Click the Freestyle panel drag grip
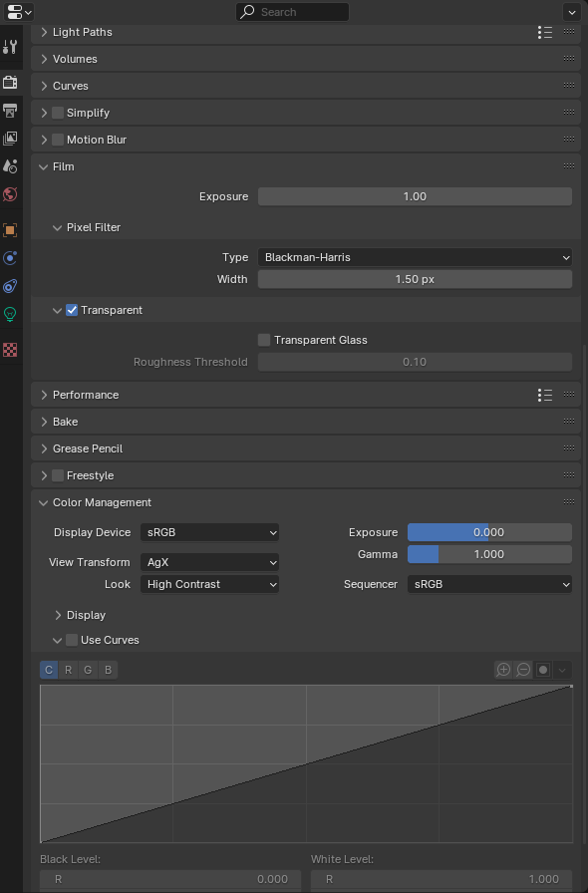Screen dimensions: 588x893 coord(569,475)
